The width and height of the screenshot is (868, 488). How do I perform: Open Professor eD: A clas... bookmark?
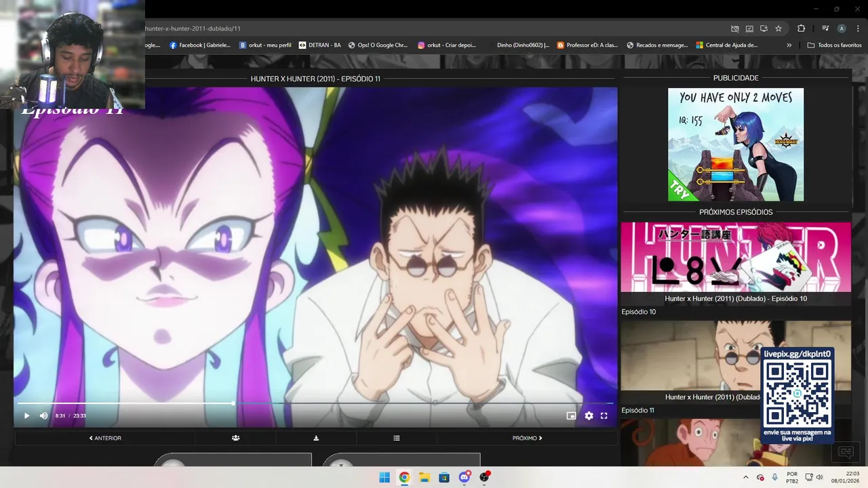tap(587, 45)
